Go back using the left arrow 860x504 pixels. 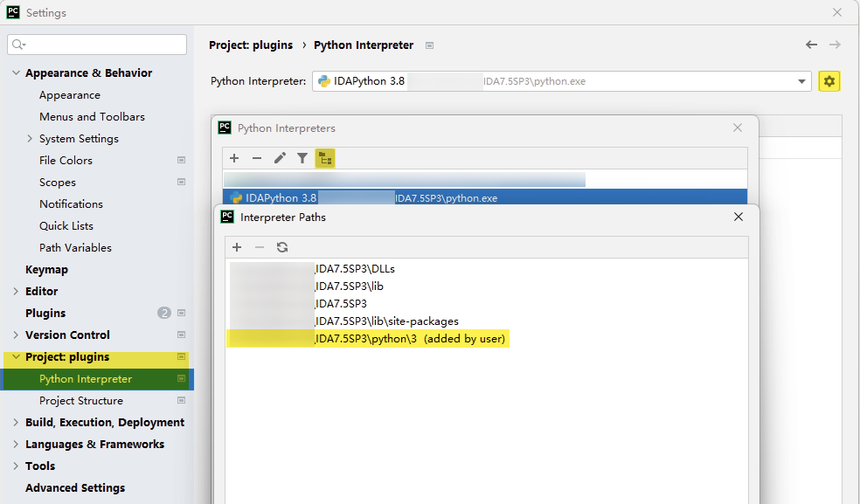pos(811,45)
